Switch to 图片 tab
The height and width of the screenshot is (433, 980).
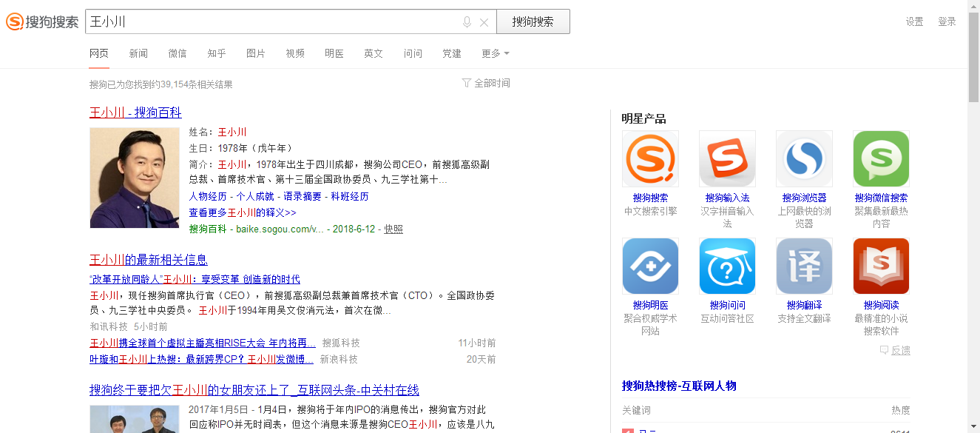pos(256,53)
